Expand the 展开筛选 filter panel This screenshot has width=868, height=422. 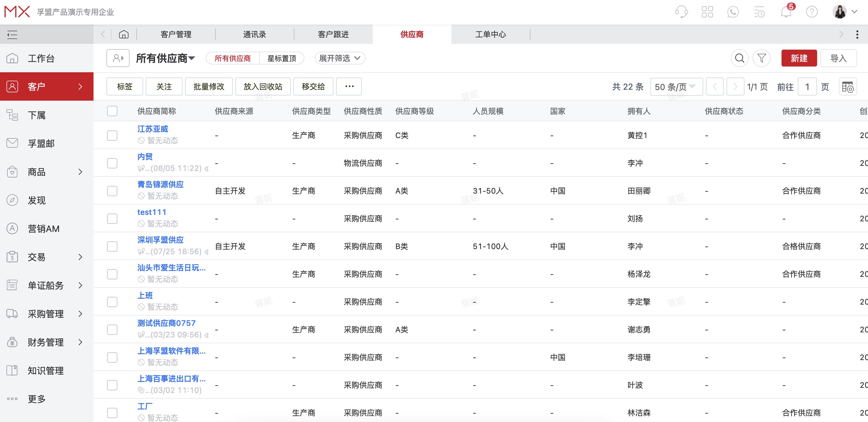point(339,58)
